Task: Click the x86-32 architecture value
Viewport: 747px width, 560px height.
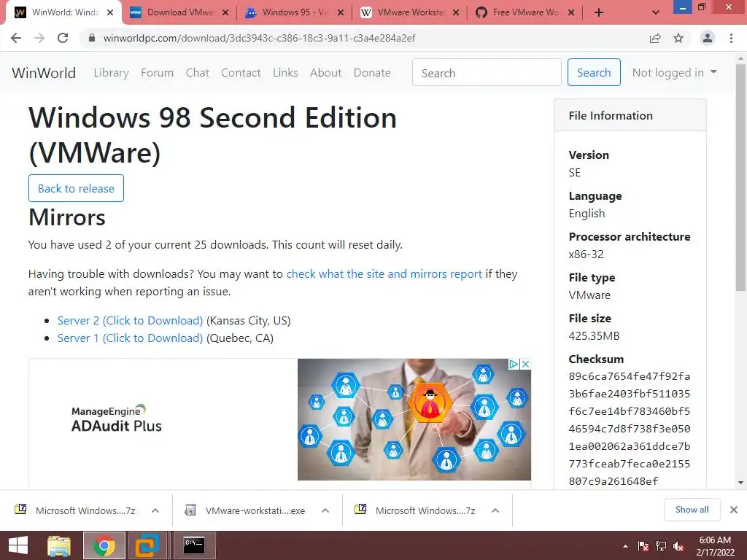Action: click(x=586, y=254)
